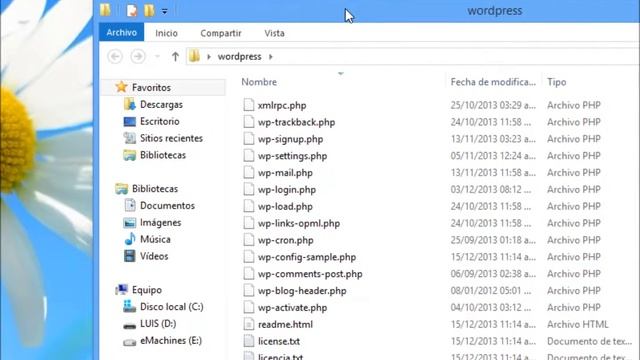Open the recent locations dropdown arrow

[x=158, y=57]
